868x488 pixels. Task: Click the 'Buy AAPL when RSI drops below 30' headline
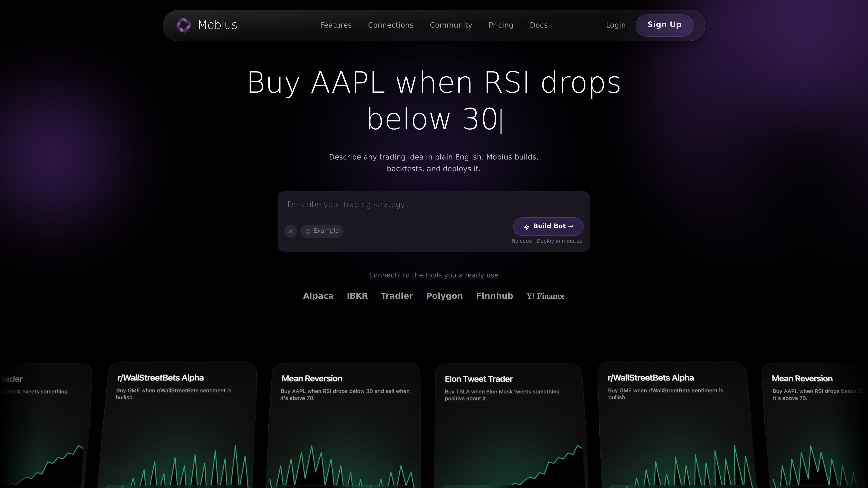pyautogui.click(x=434, y=101)
